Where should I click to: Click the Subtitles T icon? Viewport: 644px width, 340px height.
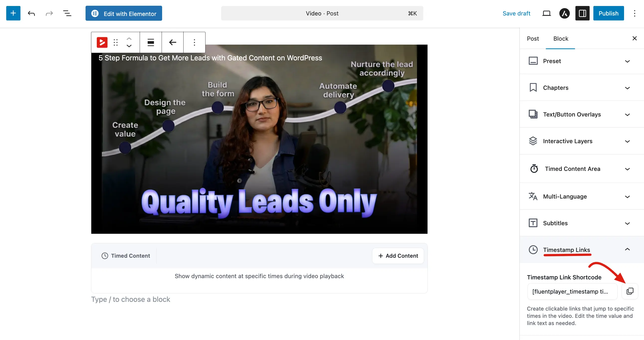coord(533,223)
